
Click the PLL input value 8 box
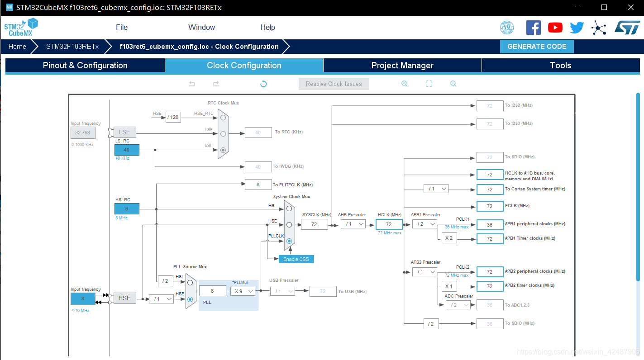tap(212, 291)
